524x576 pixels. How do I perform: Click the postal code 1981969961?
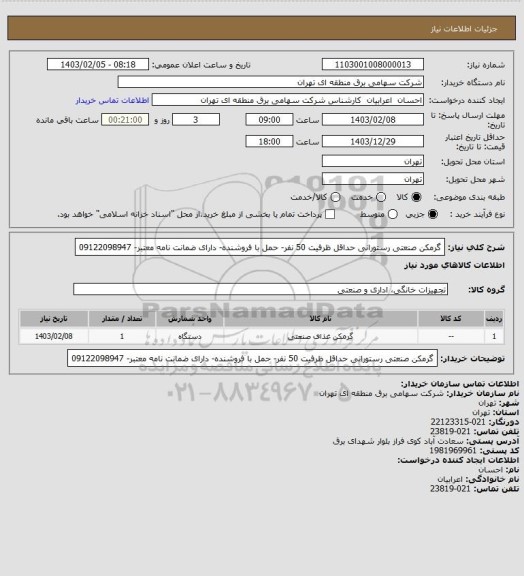tap(453, 450)
